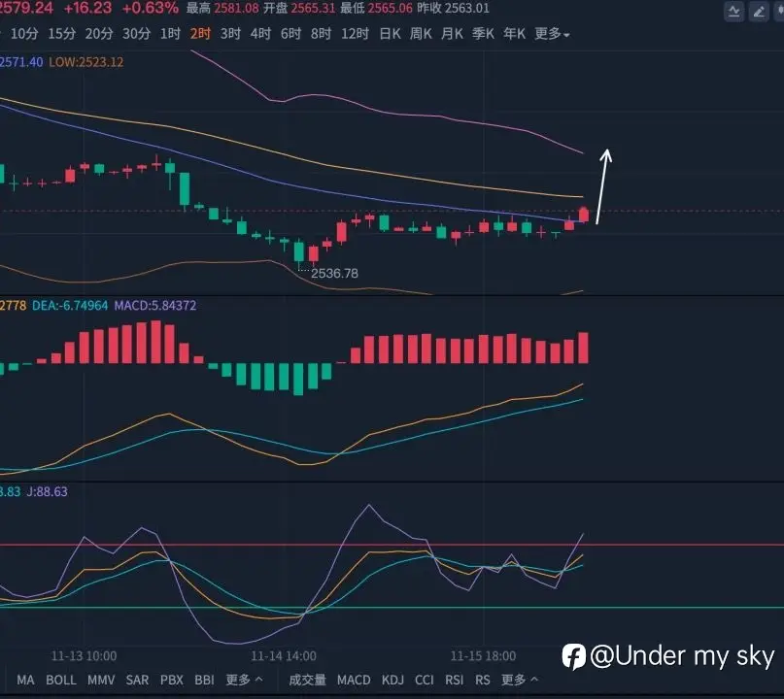Select the 3时 timeframe
Screen dimensions: 784x699
click(230, 34)
